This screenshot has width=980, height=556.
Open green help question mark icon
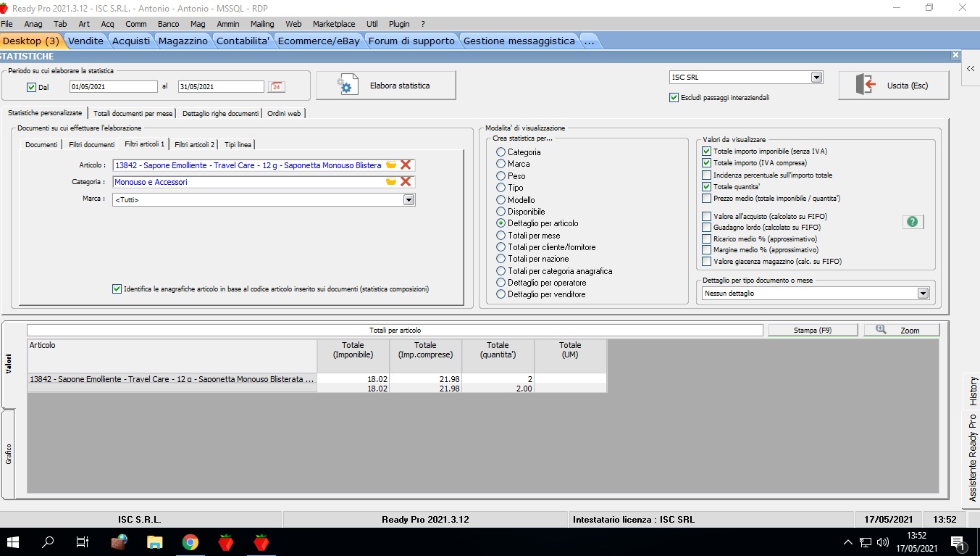[913, 222]
